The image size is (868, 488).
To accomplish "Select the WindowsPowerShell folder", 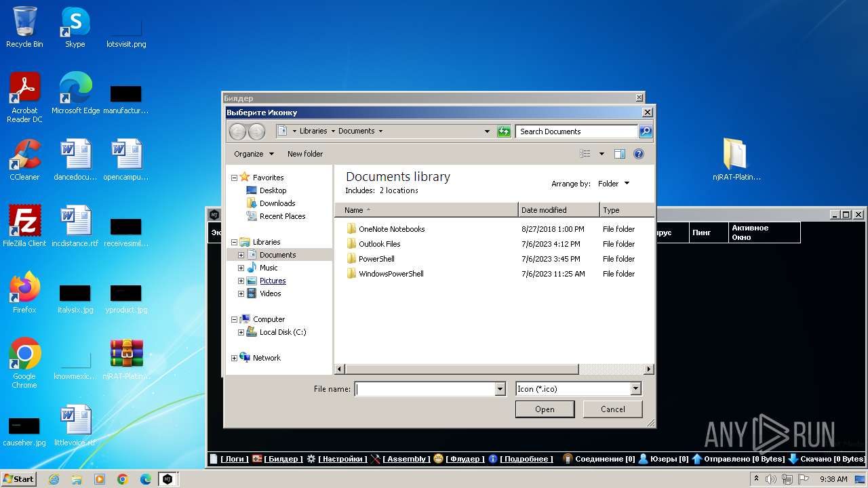I will tap(391, 274).
